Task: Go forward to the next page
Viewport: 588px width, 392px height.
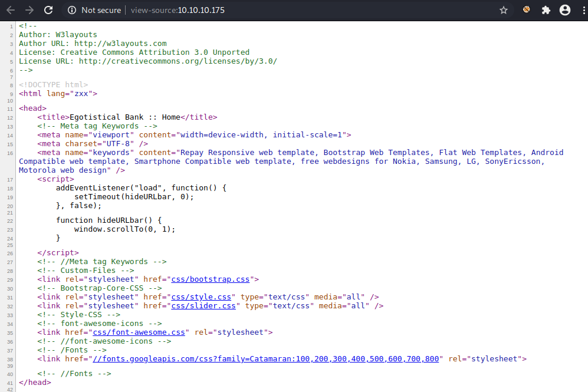Action: click(29, 10)
